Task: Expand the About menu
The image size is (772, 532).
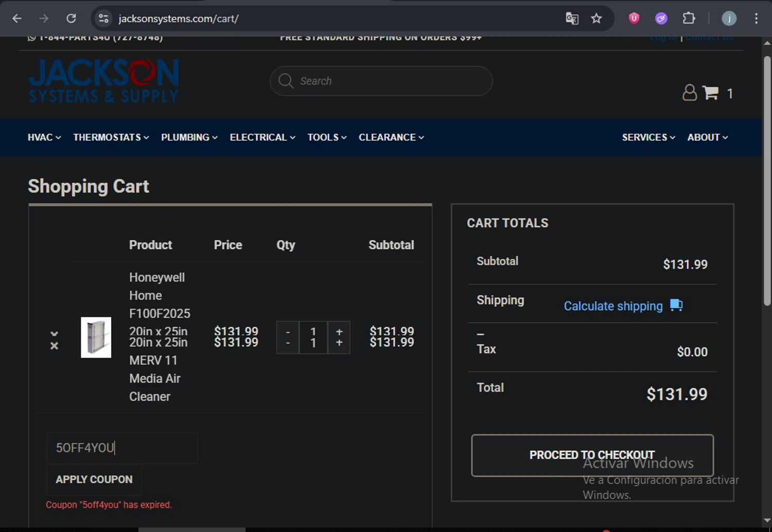Action: click(708, 137)
